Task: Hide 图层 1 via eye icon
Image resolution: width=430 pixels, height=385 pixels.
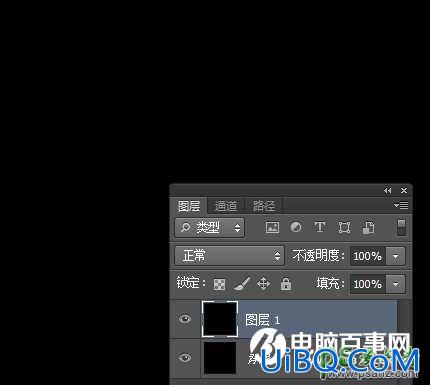Action: tap(185, 319)
